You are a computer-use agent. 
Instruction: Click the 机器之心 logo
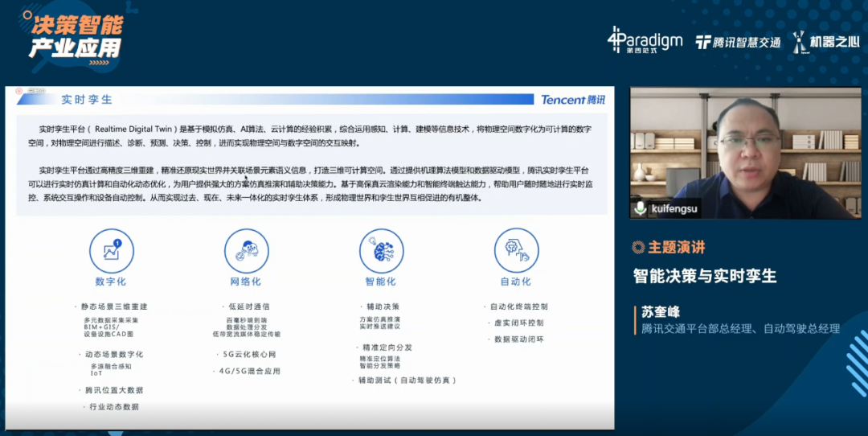[x=826, y=42]
